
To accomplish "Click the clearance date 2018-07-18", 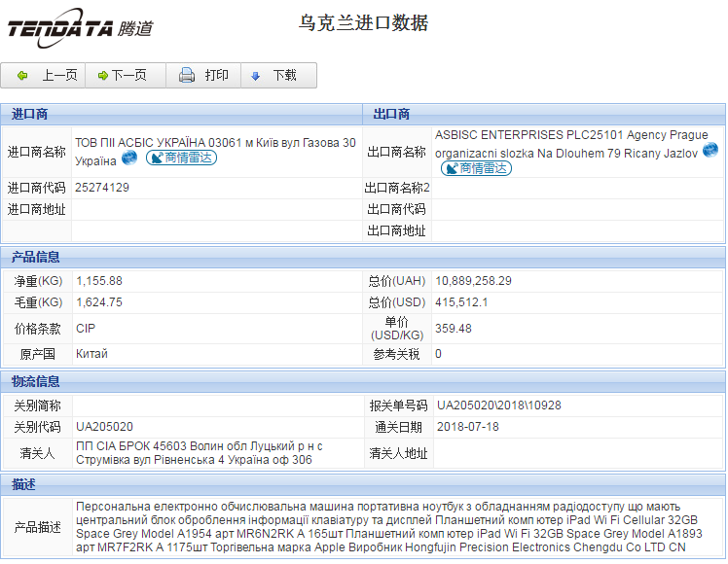I will pos(467,427).
